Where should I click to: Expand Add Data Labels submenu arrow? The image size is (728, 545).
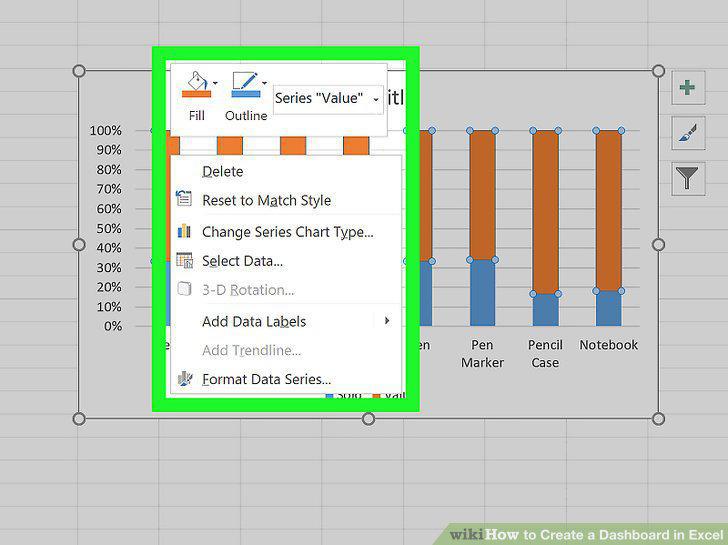click(387, 321)
